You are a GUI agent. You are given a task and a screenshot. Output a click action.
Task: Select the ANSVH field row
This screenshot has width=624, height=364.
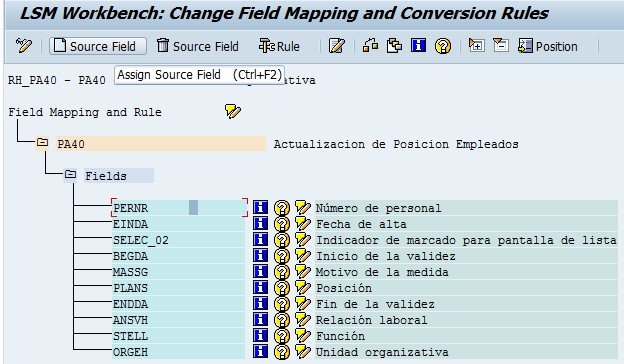[x=179, y=320]
